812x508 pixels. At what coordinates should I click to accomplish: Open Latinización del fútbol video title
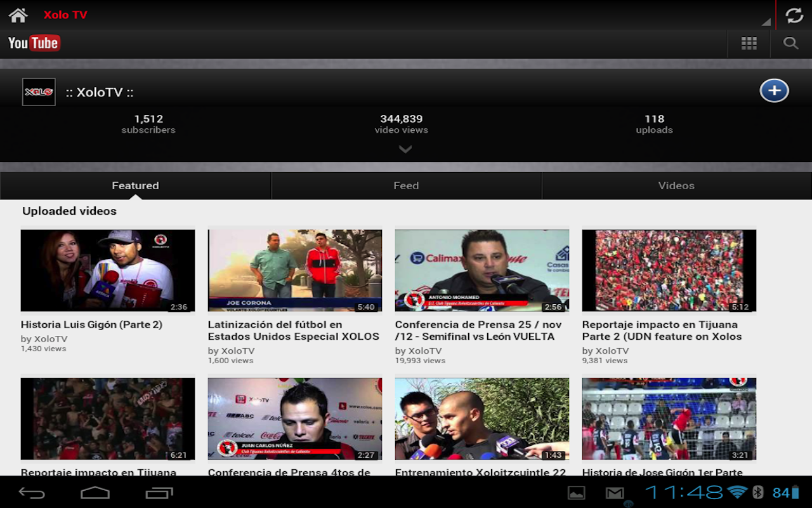coord(293,330)
